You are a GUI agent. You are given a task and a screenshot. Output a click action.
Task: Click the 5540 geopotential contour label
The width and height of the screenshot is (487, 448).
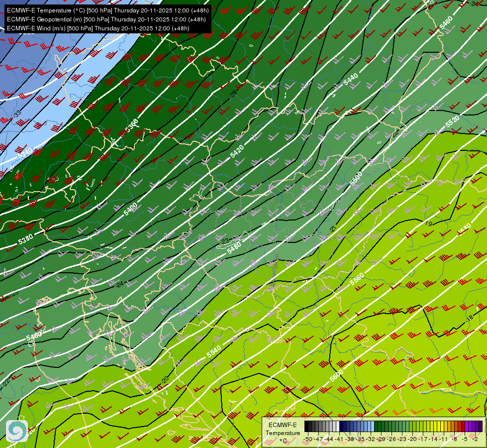214,351
